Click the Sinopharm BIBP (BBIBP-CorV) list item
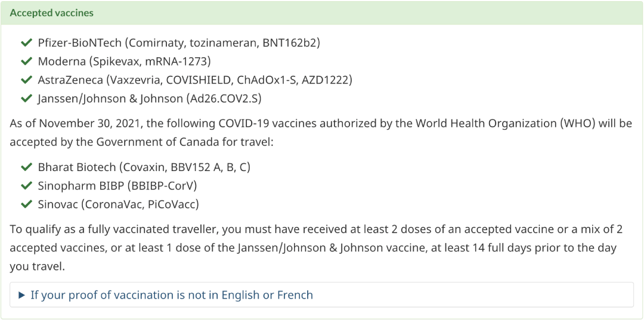 pyautogui.click(x=117, y=186)
